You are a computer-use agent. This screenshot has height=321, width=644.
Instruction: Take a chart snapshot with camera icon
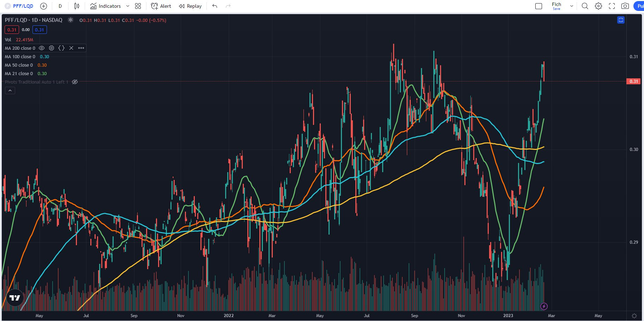[625, 6]
